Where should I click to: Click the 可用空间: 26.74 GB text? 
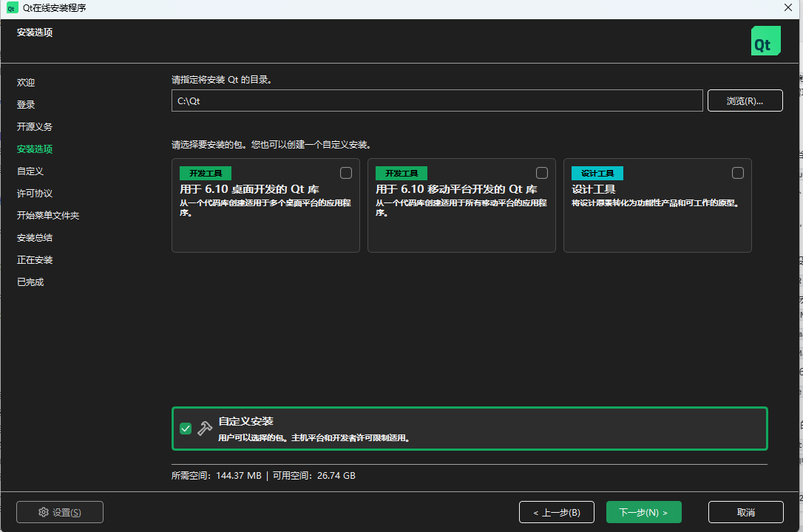tap(314, 476)
